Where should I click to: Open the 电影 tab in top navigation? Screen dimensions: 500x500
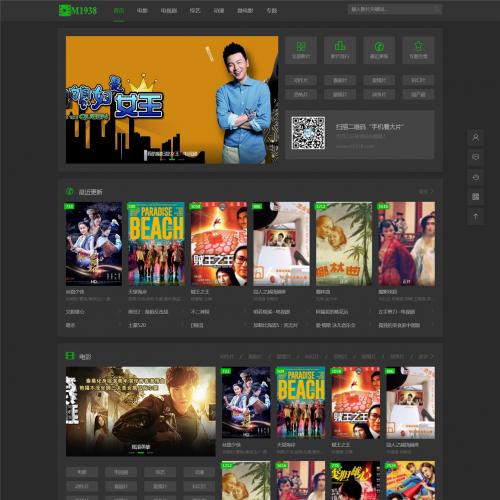(142, 11)
